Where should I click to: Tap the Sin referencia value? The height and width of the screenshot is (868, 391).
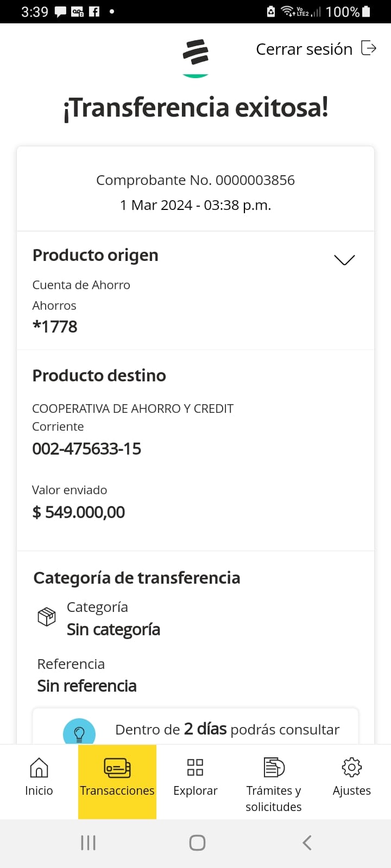[x=87, y=686]
